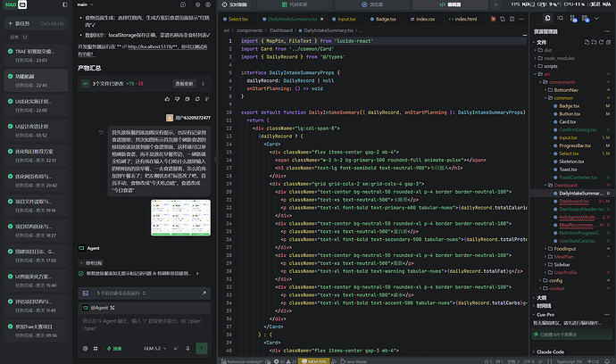
Task: Click the Agent chat input field
Action: pyautogui.click(x=144, y=325)
